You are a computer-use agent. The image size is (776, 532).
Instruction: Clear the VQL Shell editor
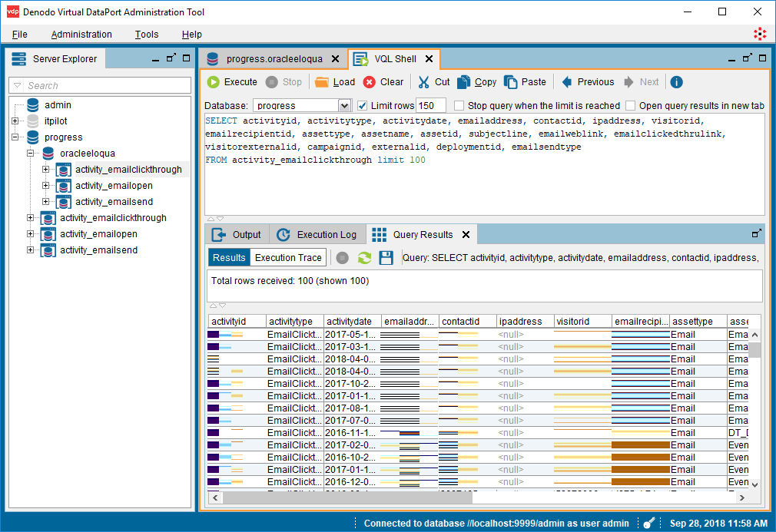[x=383, y=82]
